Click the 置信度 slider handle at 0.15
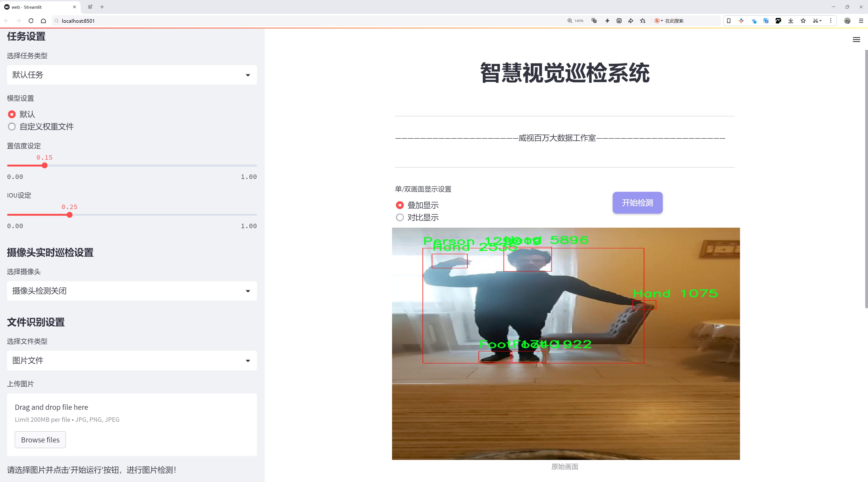This screenshot has width=868, height=482. point(45,166)
